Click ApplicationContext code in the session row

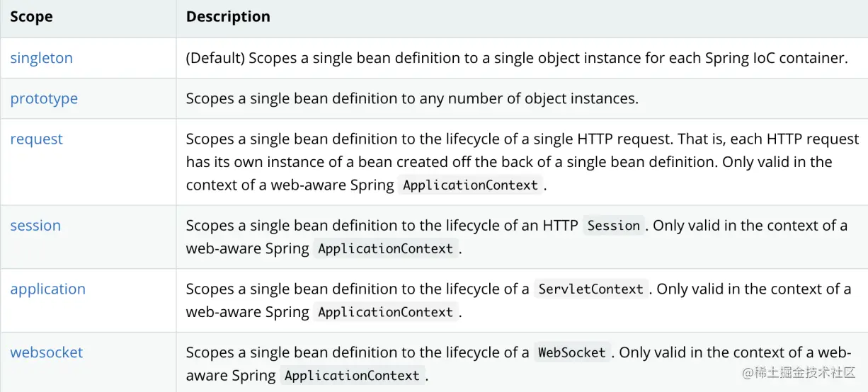click(x=385, y=249)
